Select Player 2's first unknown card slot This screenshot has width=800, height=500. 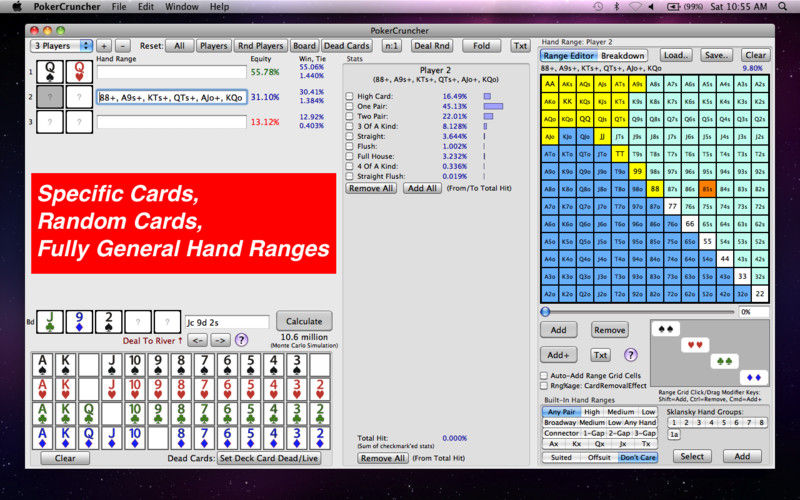click(50, 96)
